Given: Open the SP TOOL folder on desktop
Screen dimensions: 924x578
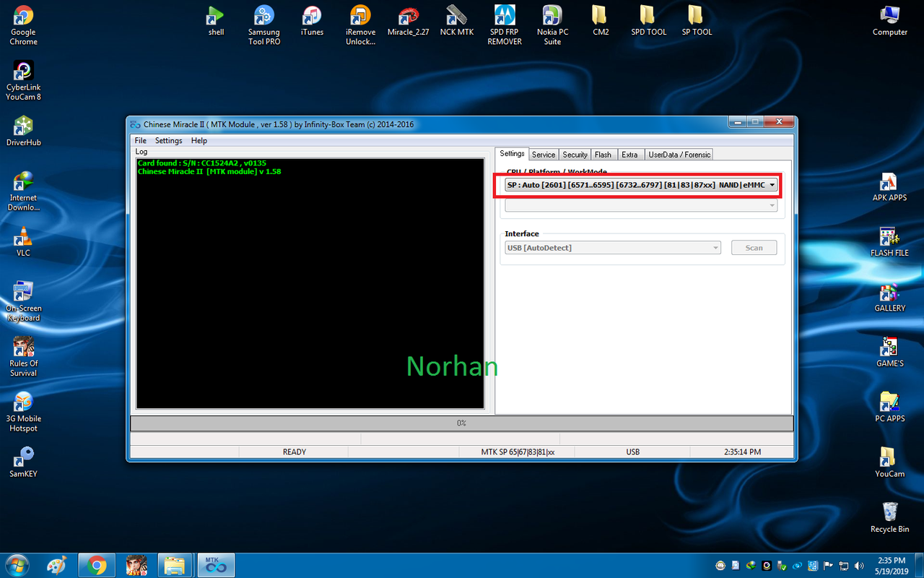Looking at the screenshot, I should [x=697, y=20].
